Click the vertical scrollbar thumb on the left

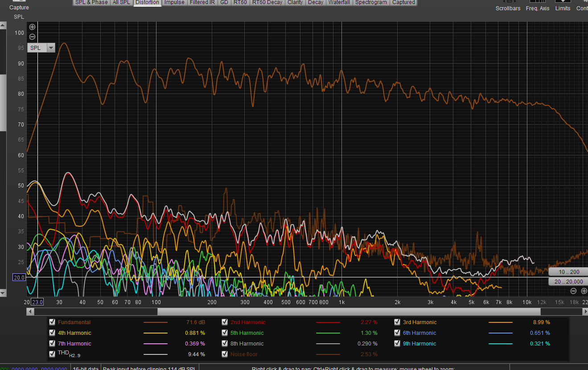[3, 103]
